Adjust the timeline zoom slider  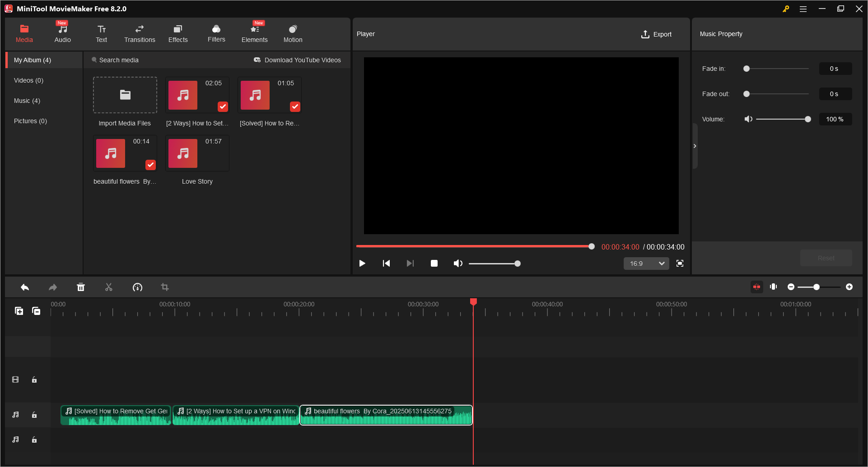pyautogui.click(x=819, y=287)
